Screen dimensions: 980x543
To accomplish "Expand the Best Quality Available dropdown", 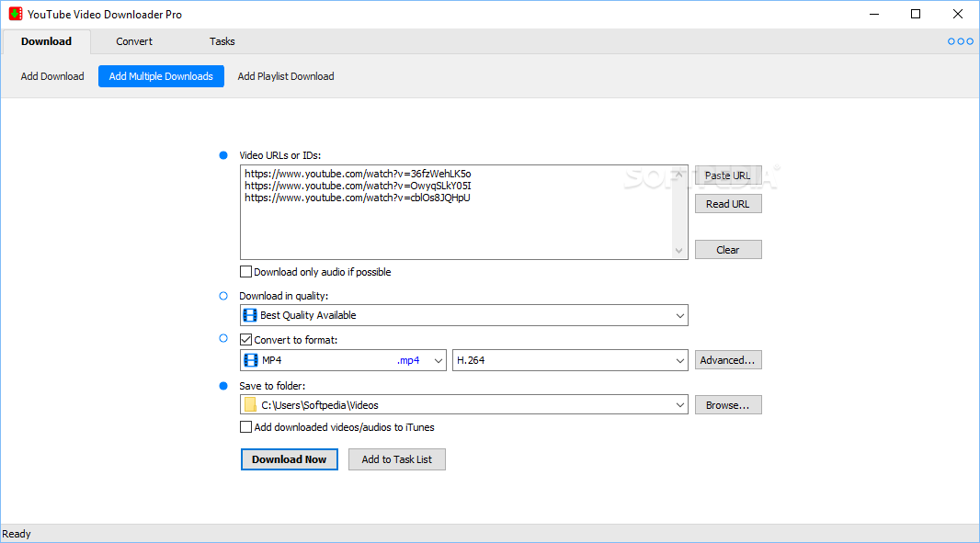I will (x=680, y=315).
